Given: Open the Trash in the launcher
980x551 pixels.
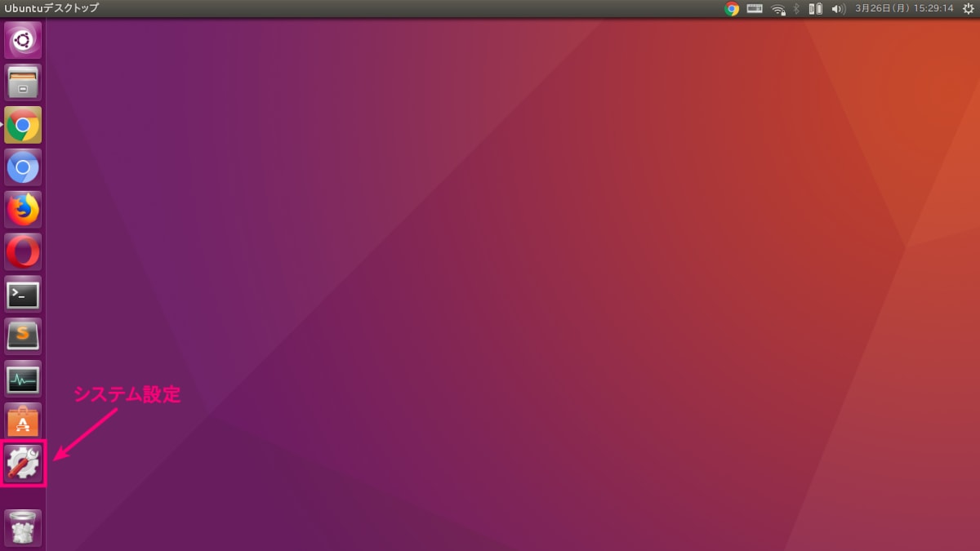Looking at the screenshot, I should [x=23, y=527].
